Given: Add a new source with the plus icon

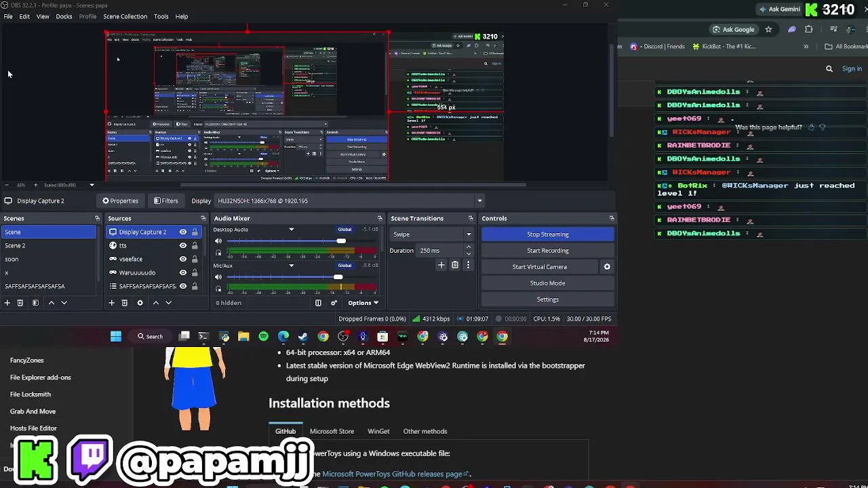Looking at the screenshot, I should (112, 303).
